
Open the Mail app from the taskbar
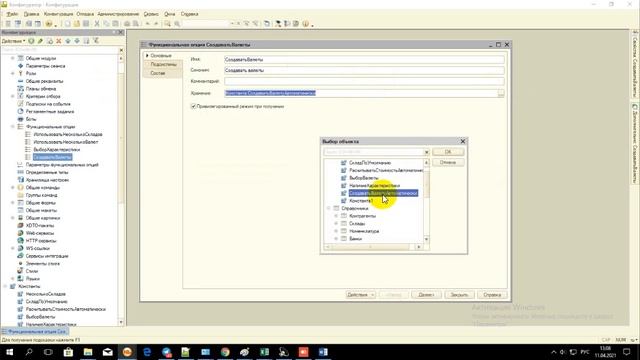coord(107,352)
